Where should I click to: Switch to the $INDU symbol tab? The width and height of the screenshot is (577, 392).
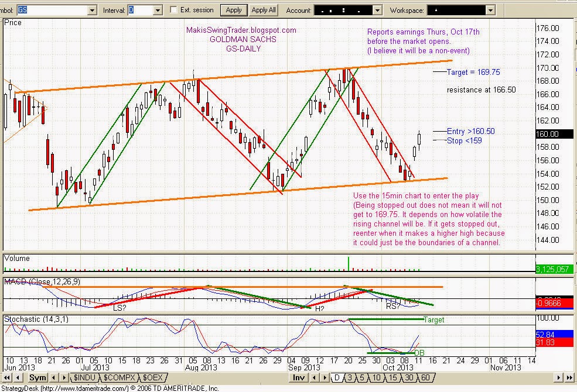[x=84, y=378]
